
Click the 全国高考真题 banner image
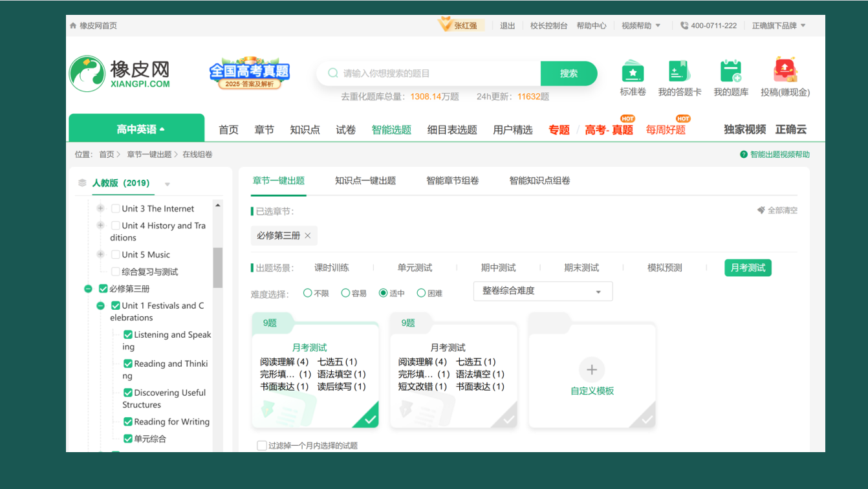coord(249,74)
